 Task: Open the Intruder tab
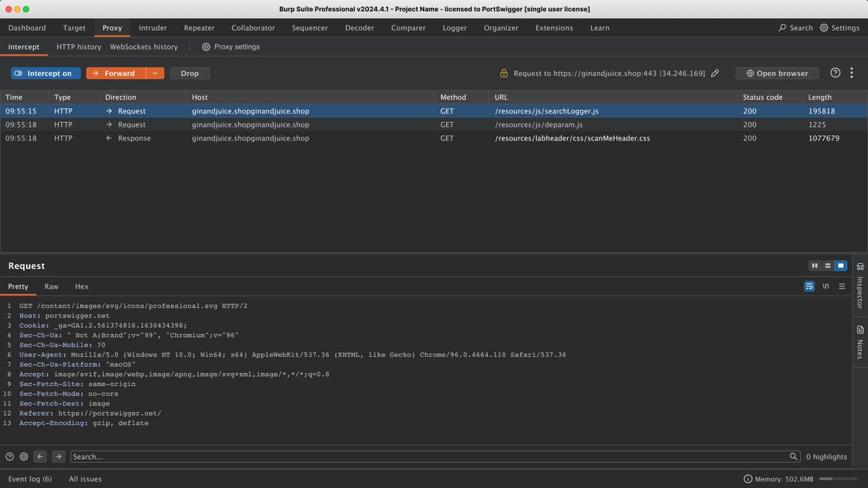(x=153, y=28)
